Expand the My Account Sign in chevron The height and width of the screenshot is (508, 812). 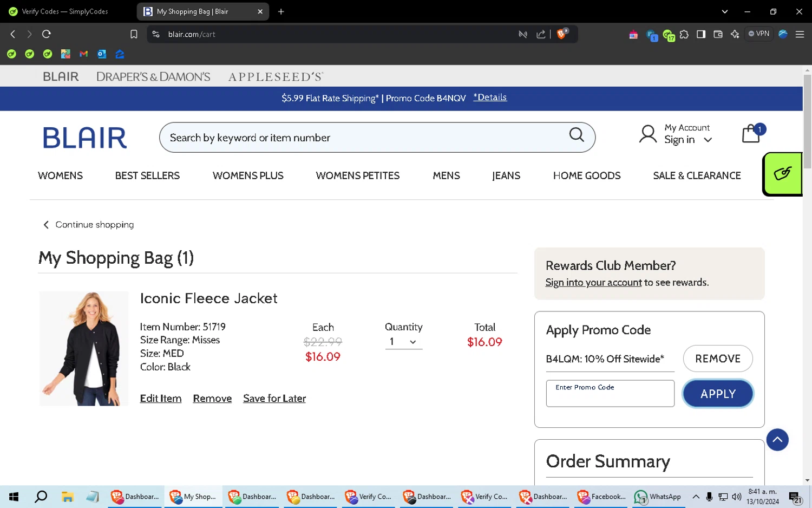708,140
